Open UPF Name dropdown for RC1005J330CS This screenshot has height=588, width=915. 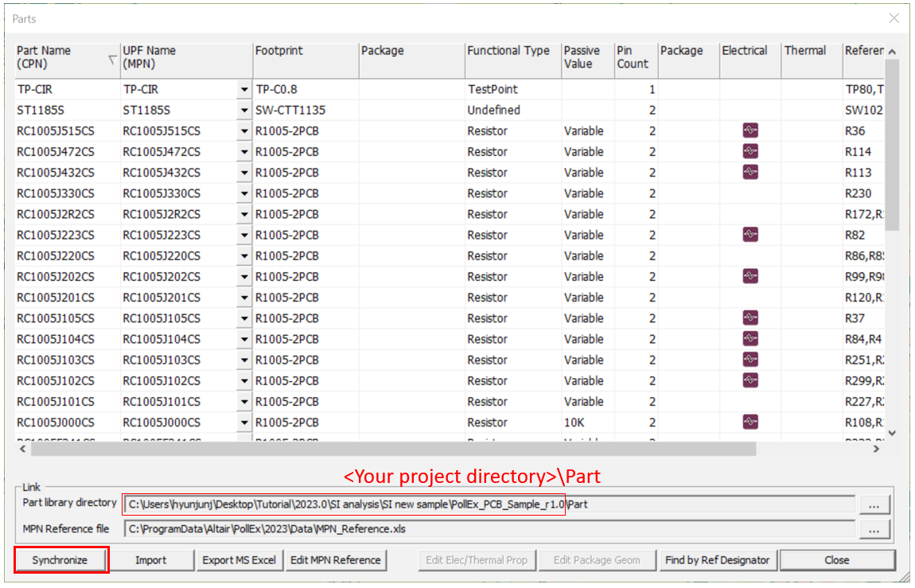tap(244, 193)
